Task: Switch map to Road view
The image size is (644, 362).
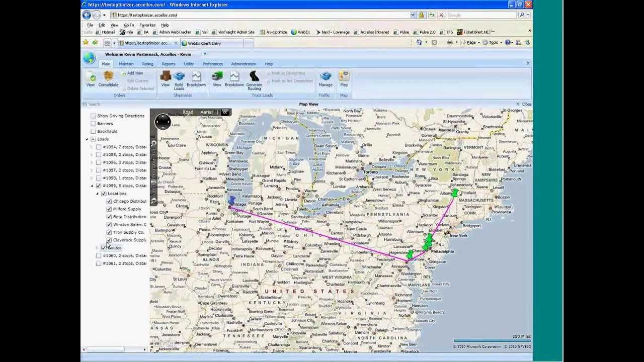Action: click(188, 112)
